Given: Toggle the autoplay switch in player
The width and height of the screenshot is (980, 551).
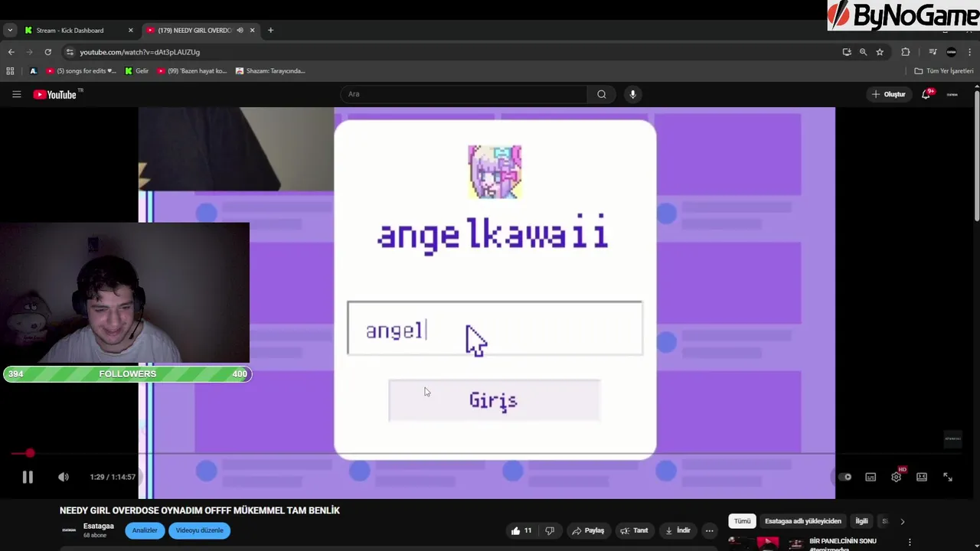Looking at the screenshot, I should [844, 477].
